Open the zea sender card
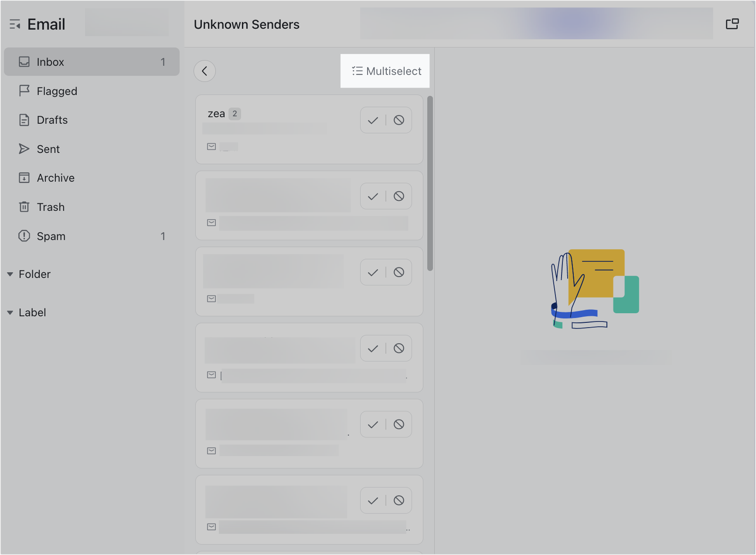Viewport: 756px width, 555px height. [x=309, y=129]
